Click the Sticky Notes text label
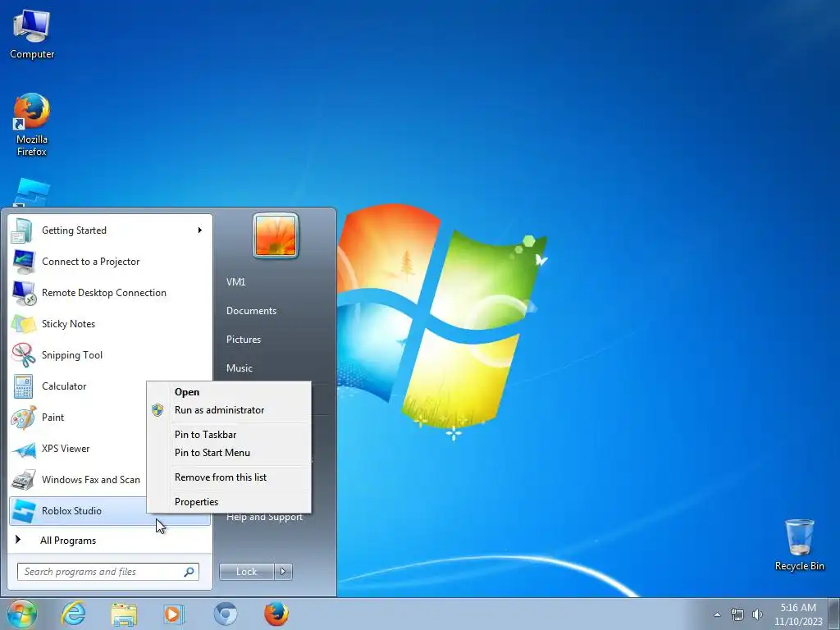840x630 pixels. (x=69, y=323)
